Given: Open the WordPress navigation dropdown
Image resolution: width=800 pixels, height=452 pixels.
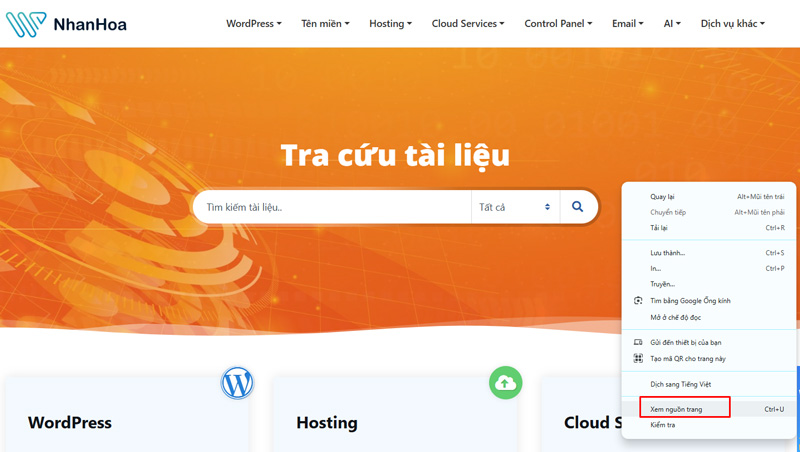Looking at the screenshot, I should click(x=254, y=23).
